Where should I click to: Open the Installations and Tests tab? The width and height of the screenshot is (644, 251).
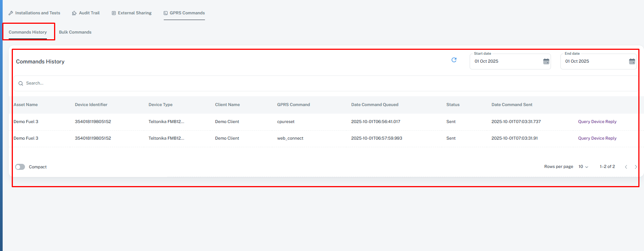coord(34,13)
